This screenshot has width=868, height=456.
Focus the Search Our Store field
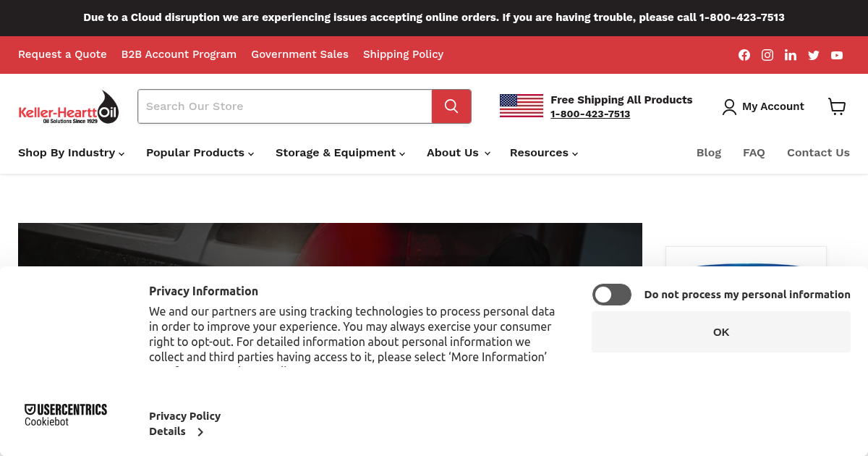tap(285, 106)
